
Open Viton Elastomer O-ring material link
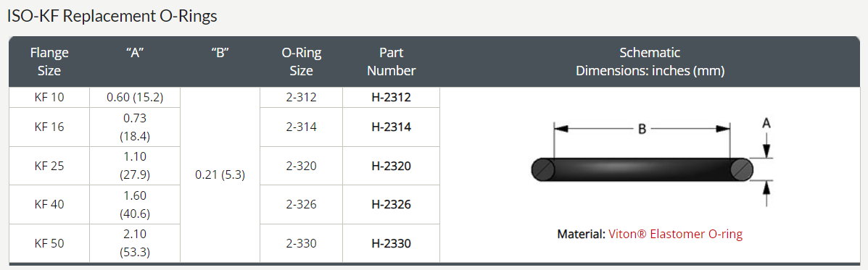point(675,234)
